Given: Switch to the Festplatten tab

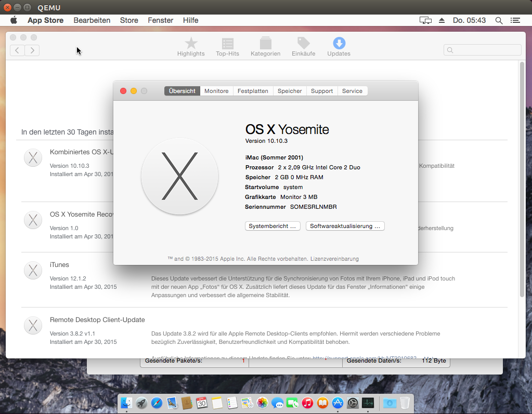Looking at the screenshot, I should point(252,91).
